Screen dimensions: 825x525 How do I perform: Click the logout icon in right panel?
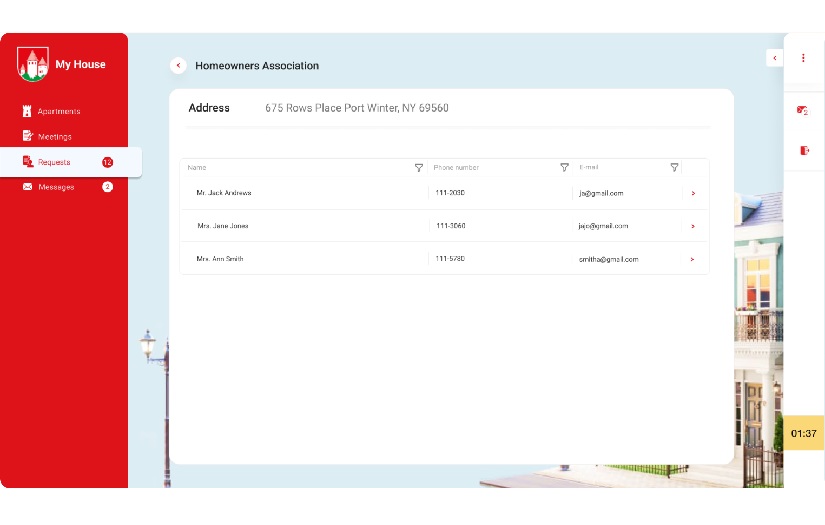click(804, 150)
